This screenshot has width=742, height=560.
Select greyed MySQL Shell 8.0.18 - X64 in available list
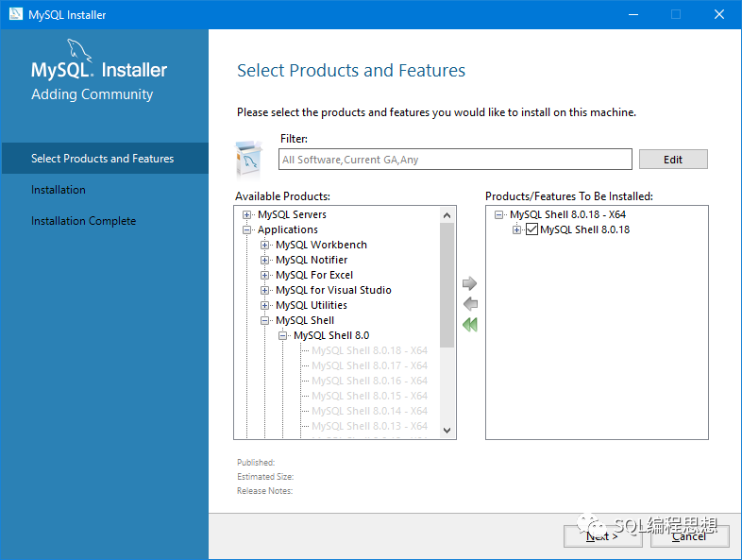pos(369,350)
